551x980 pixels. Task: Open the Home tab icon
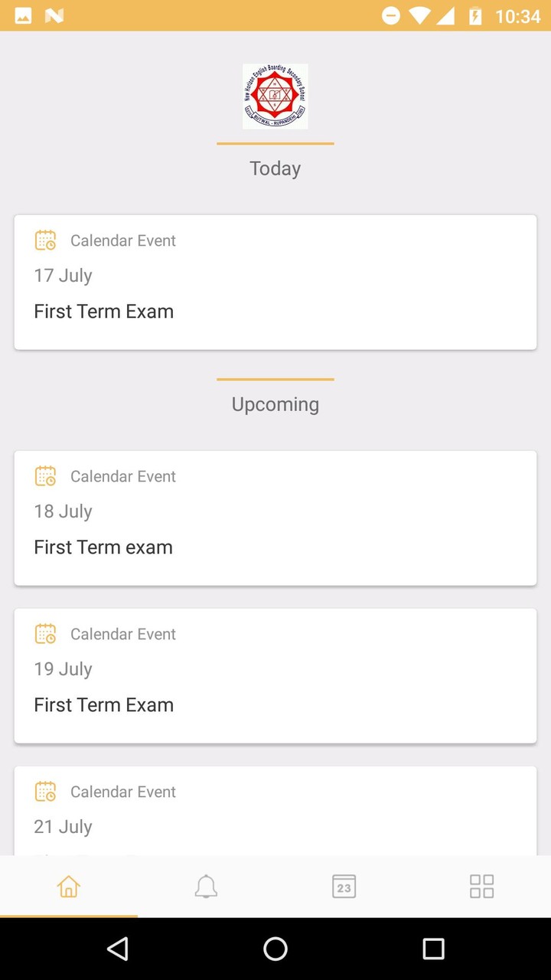click(x=69, y=887)
